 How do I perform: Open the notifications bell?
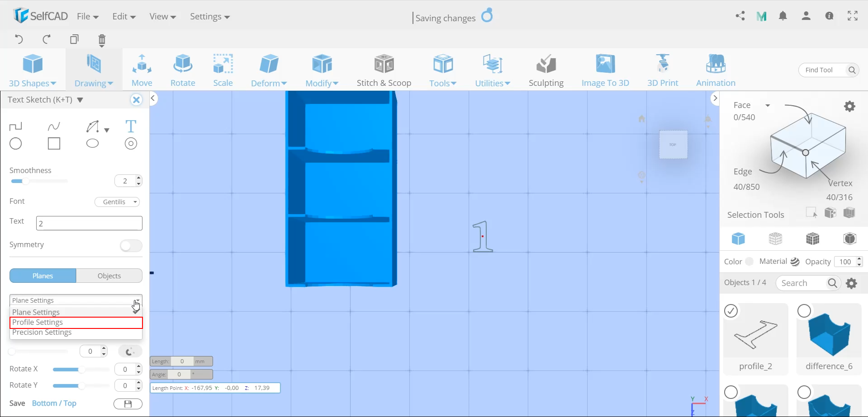click(783, 16)
